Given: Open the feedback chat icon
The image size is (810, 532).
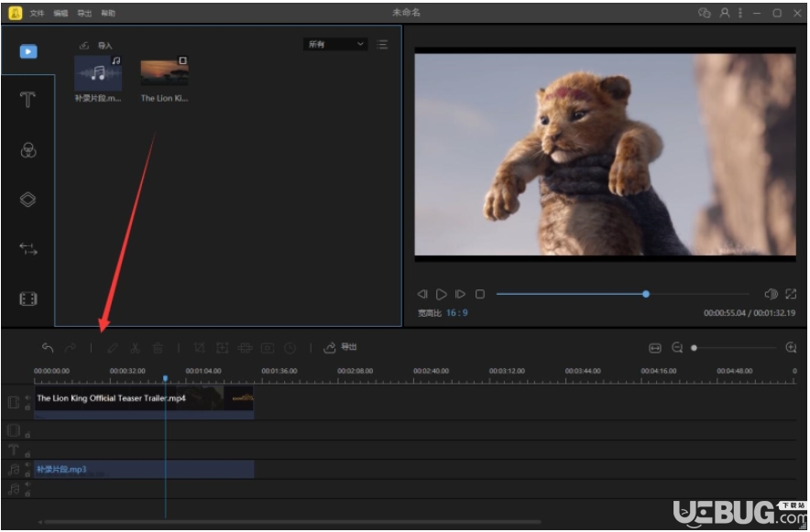Looking at the screenshot, I should coord(704,13).
